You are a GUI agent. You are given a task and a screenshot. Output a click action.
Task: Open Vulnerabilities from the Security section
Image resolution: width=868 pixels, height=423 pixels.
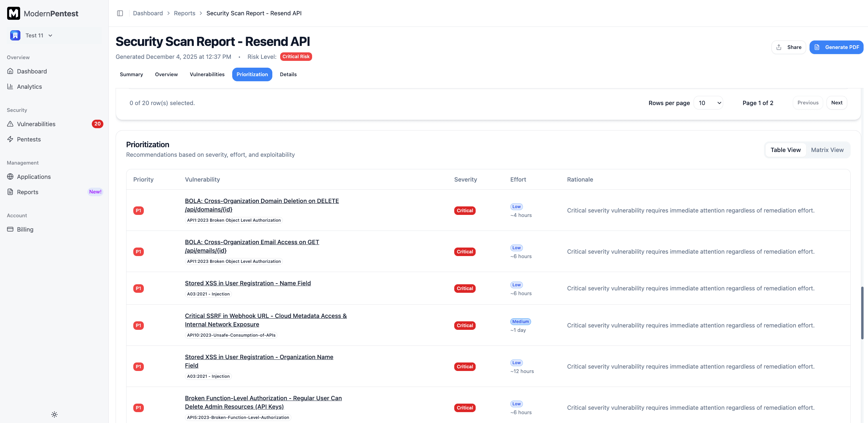click(x=36, y=124)
